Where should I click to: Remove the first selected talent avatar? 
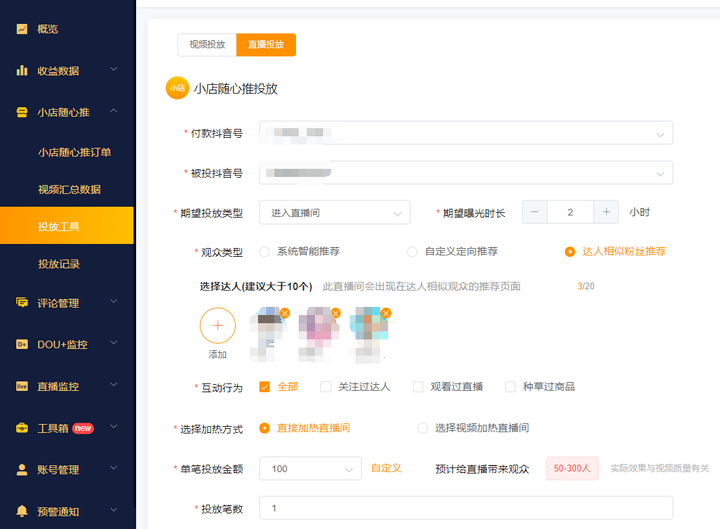pos(285,313)
